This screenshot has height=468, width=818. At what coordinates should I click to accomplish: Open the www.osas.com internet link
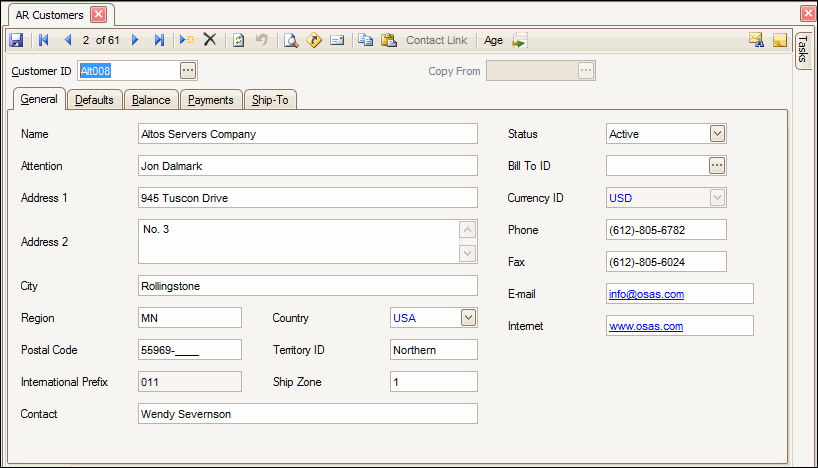[x=645, y=326]
